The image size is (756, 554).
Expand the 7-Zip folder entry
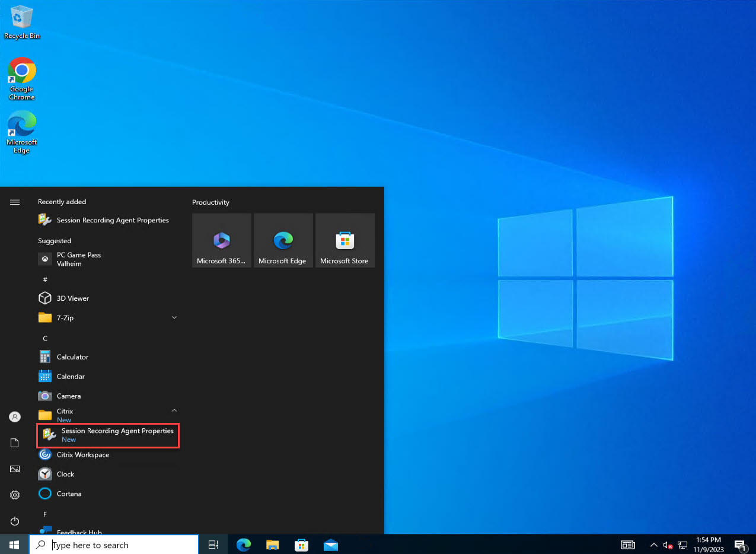click(174, 317)
